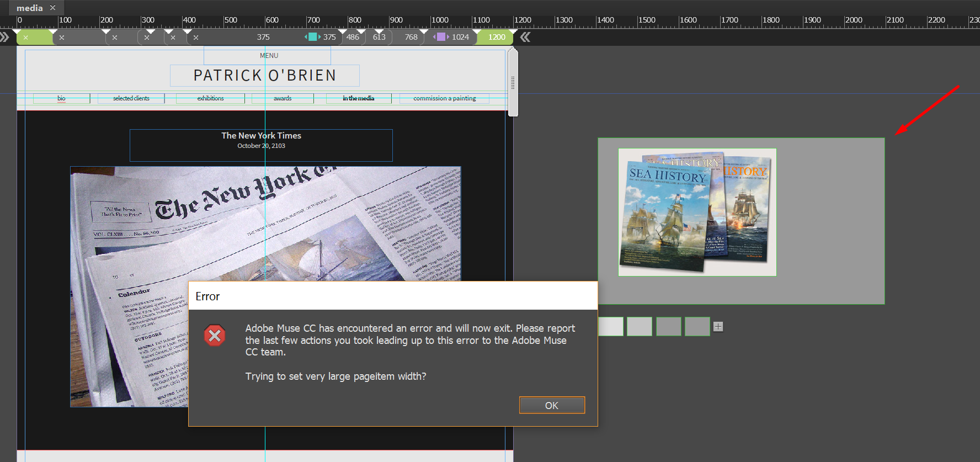
Task: Select the 613 breakpoint
Action: coord(379,37)
